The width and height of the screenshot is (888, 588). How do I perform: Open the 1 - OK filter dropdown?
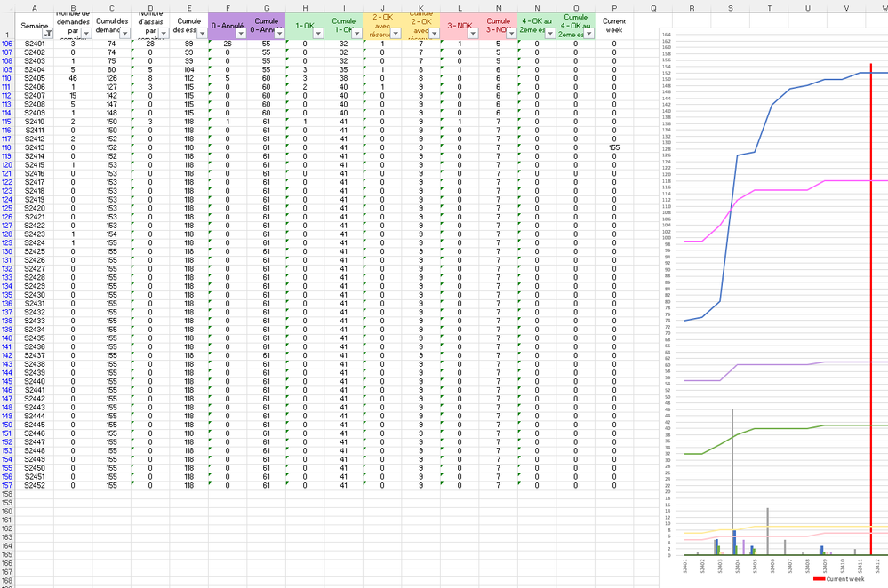tap(318, 34)
